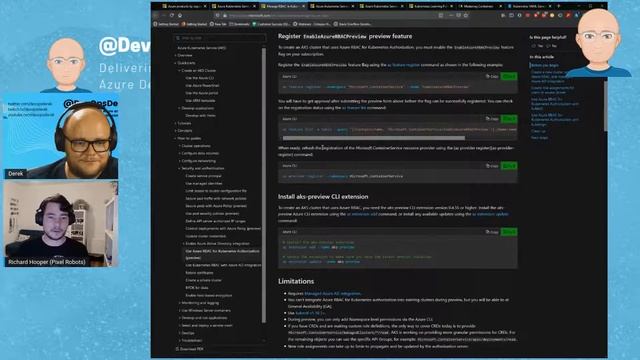Copy the az feature list code block
The width and height of the screenshot is (640, 360).
click(492, 119)
